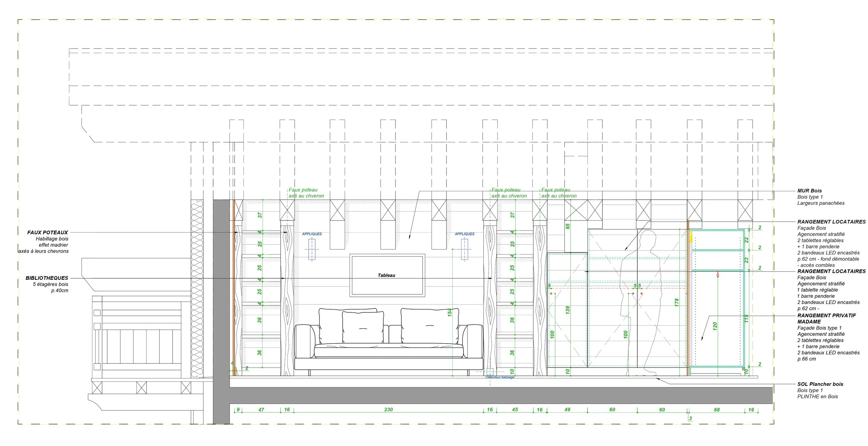
Task: Click the FAUX POTEAUX annotation heading
Action: 48,233
